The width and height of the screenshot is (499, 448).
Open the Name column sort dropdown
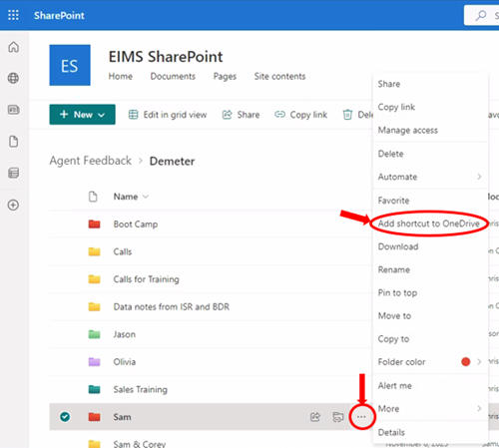146,197
